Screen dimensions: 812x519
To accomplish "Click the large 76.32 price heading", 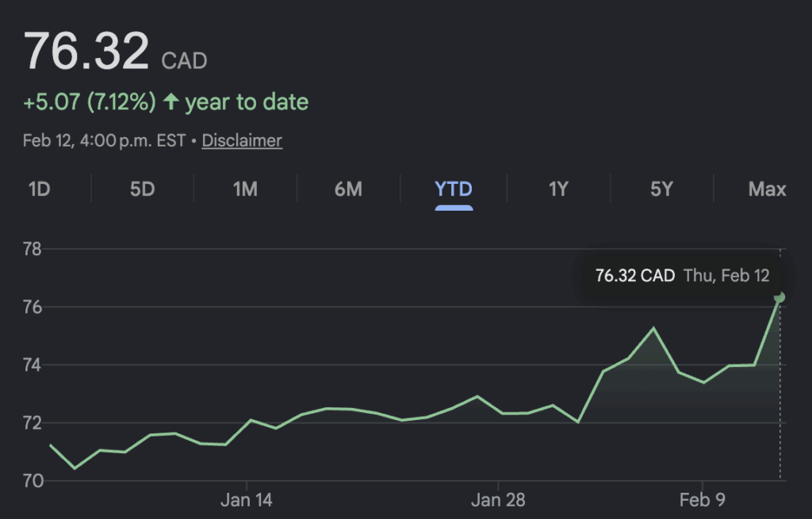I will pos(86,52).
